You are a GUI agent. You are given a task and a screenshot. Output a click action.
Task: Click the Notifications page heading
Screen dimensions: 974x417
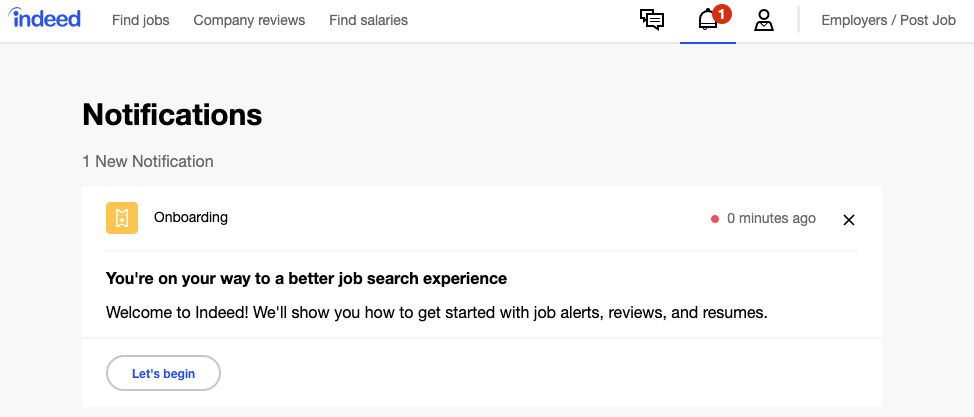pyautogui.click(x=172, y=114)
